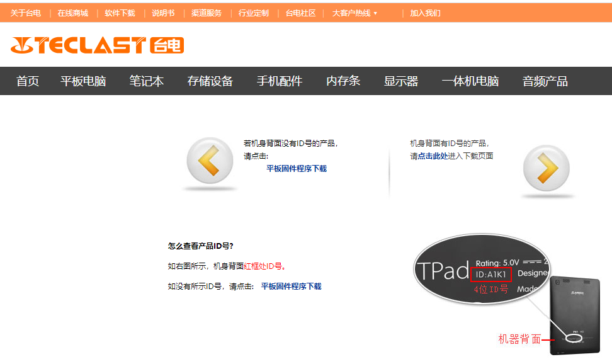Select the 内存条 navigation item

tap(343, 81)
